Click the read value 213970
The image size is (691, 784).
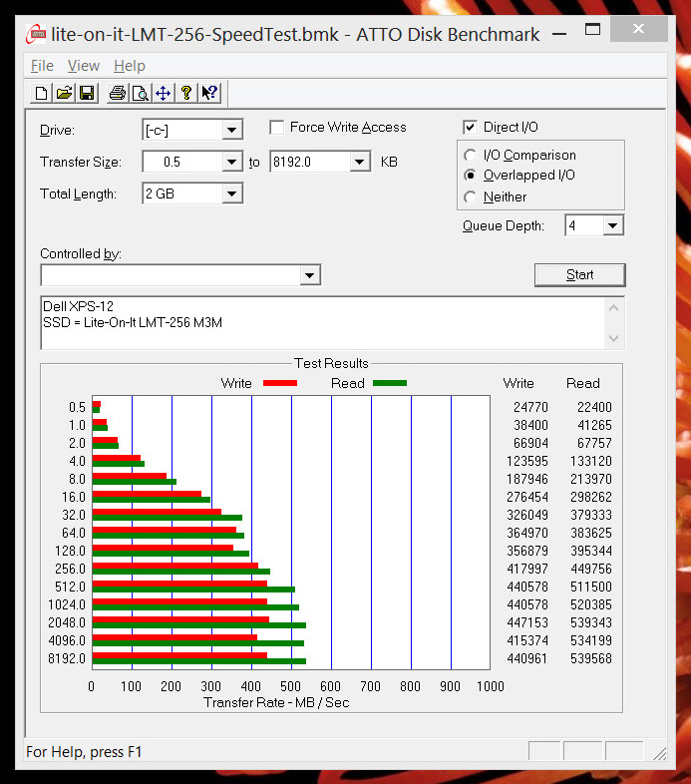click(591, 479)
